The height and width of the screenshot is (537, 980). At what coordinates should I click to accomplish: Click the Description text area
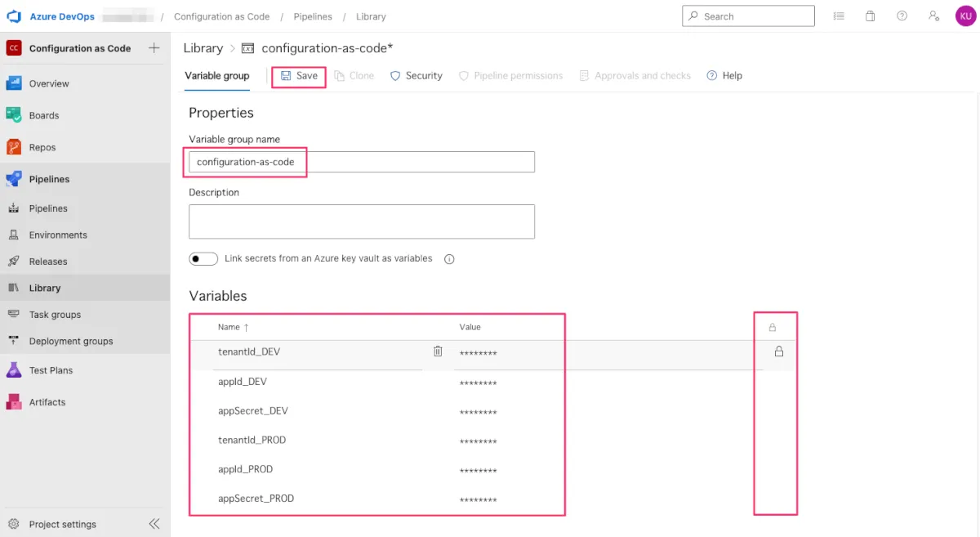click(x=361, y=222)
